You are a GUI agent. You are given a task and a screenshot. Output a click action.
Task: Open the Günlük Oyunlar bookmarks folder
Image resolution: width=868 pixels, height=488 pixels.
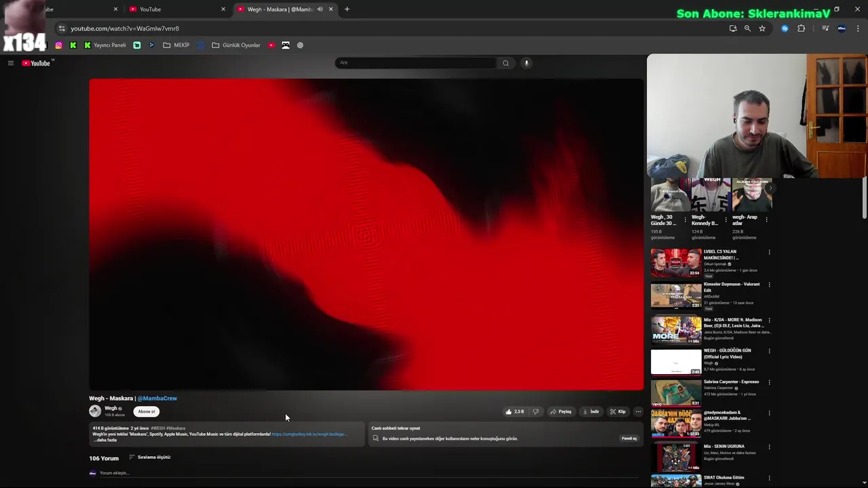pyautogui.click(x=236, y=45)
